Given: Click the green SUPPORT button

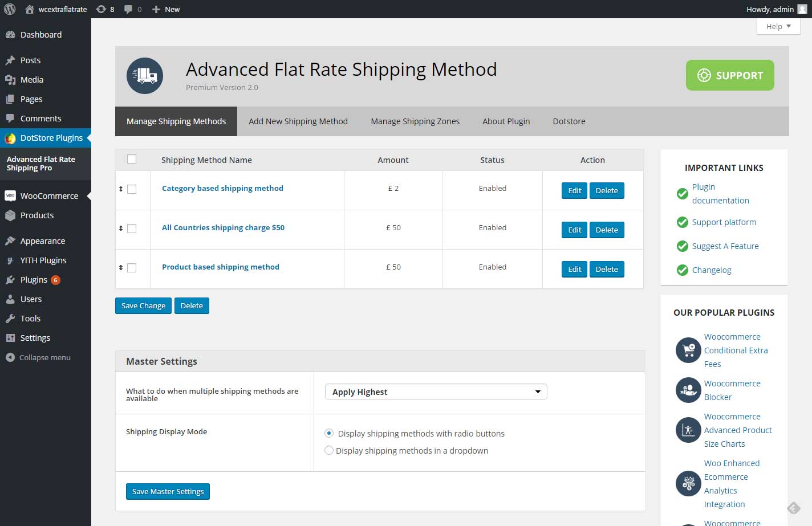Looking at the screenshot, I should pyautogui.click(x=730, y=75).
